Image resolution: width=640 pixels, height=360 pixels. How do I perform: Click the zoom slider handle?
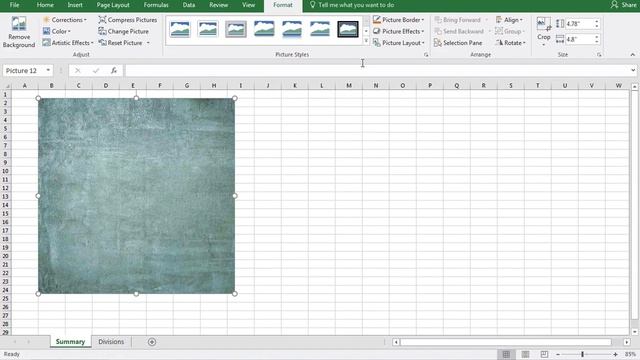[x=582, y=354]
